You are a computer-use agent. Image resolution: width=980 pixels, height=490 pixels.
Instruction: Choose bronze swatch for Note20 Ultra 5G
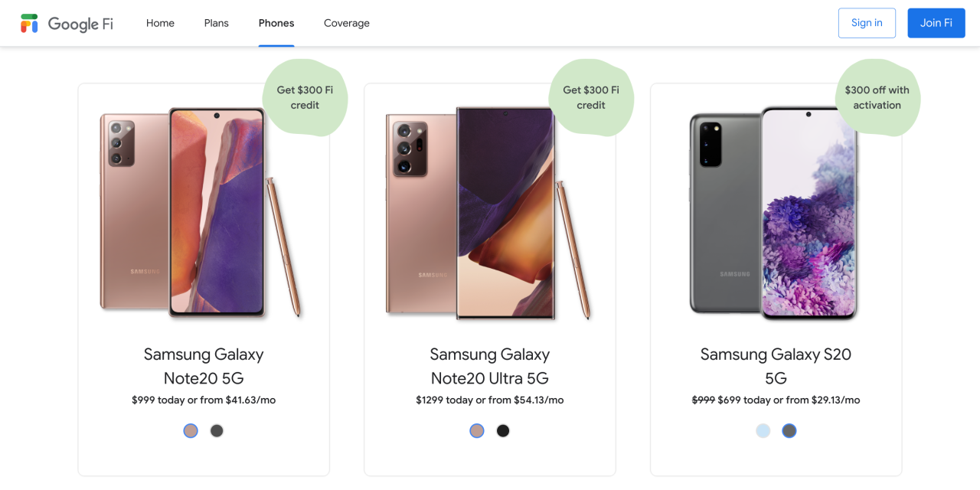477,431
